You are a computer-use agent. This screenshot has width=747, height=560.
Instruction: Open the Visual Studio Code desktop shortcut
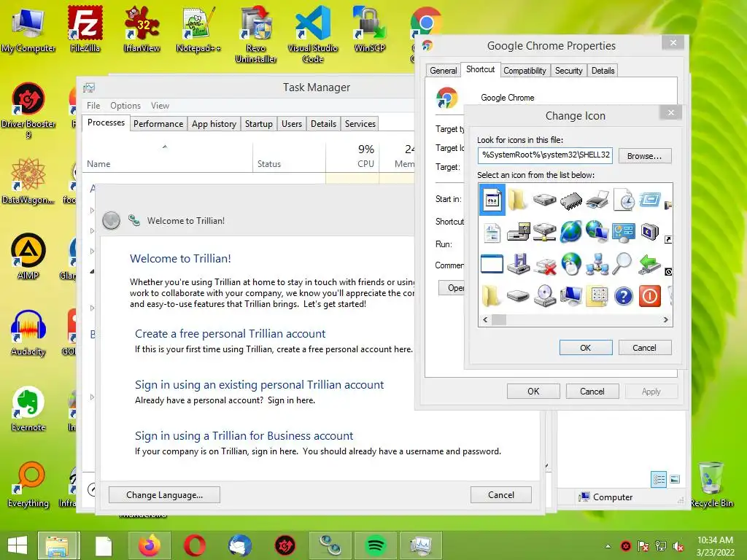[312, 34]
